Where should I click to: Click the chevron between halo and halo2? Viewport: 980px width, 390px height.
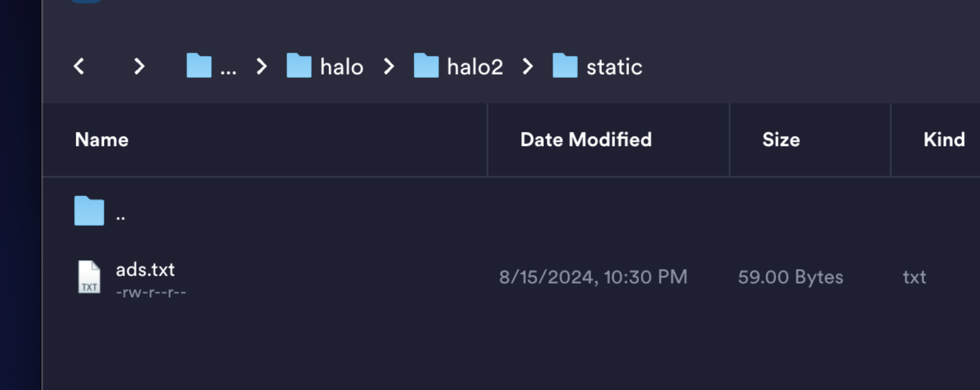point(389,66)
